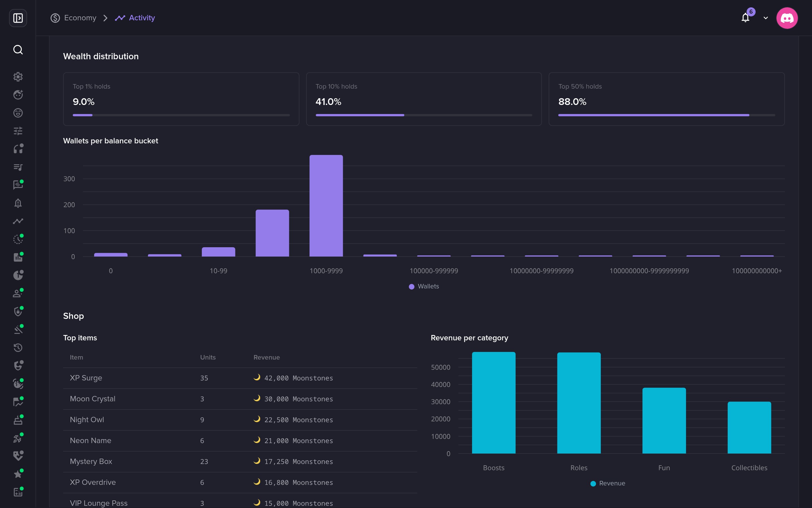
Task: Click the alert bell sidebar icon
Action: (x=18, y=203)
